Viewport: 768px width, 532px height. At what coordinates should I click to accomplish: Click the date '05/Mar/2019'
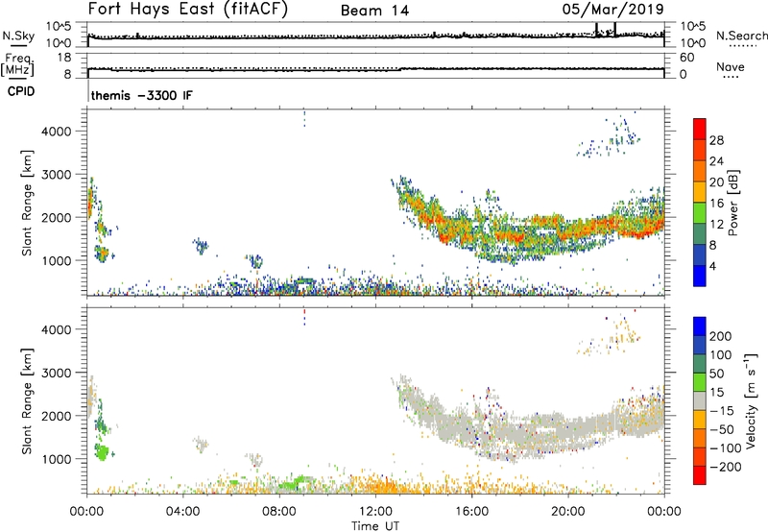613,9
